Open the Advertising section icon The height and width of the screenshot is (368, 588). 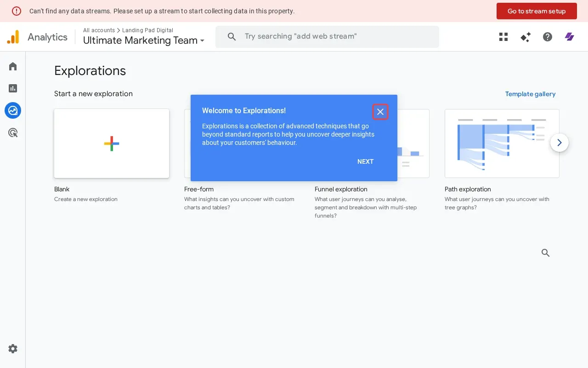click(x=12, y=132)
